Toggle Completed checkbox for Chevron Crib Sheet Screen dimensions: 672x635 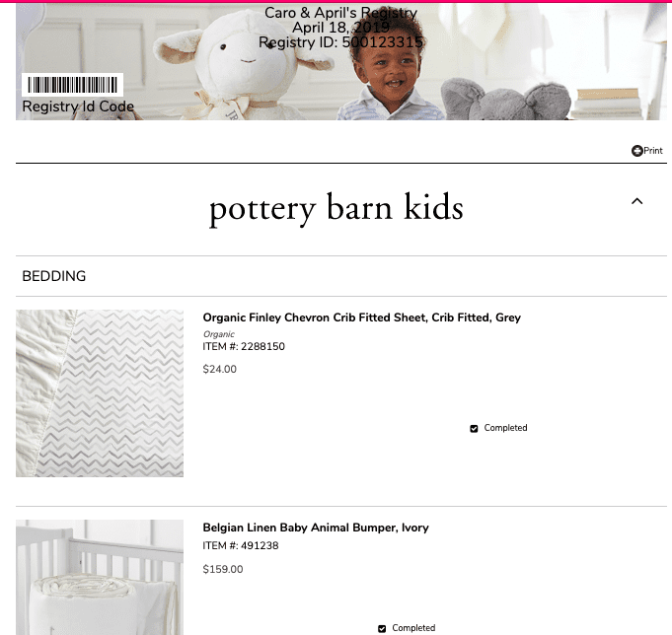[x=474, y=429]
